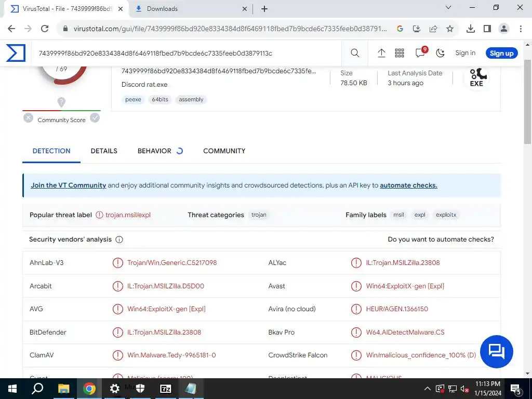The image size is (532, 399).
Task: Open 7-Zip from the taskbar
Action: (166, 389)
